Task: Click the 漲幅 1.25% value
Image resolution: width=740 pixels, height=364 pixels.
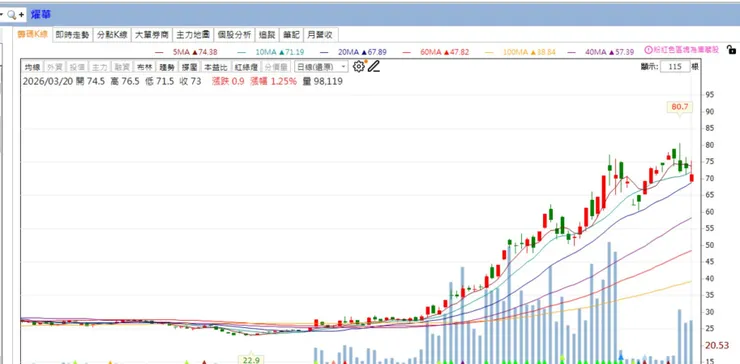Action: point(274,81)
